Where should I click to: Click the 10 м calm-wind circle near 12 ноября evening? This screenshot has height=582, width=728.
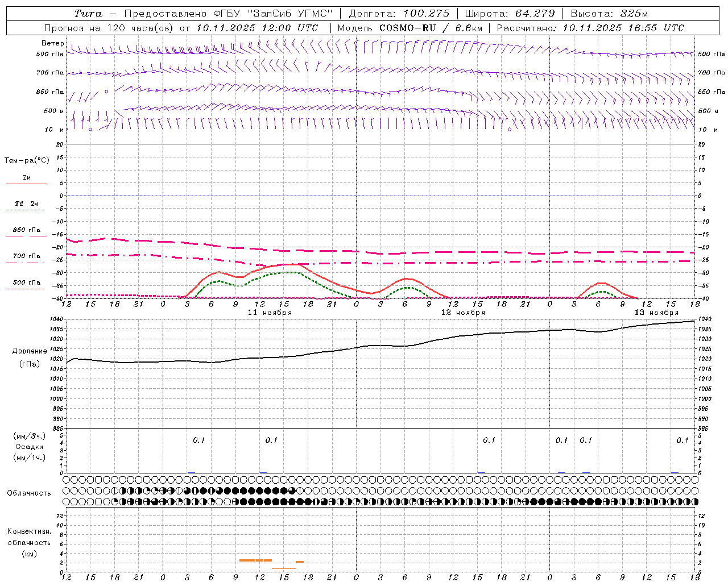point(510,129)
